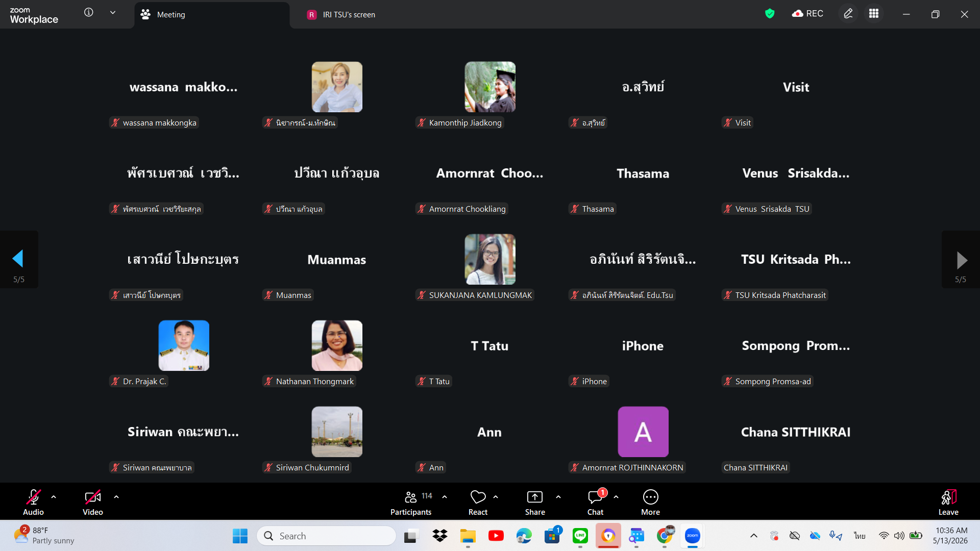Viewport: 980px width, 551px height.
Task: Go to next gallery page arrow
Action: click(x=961, y=259)
